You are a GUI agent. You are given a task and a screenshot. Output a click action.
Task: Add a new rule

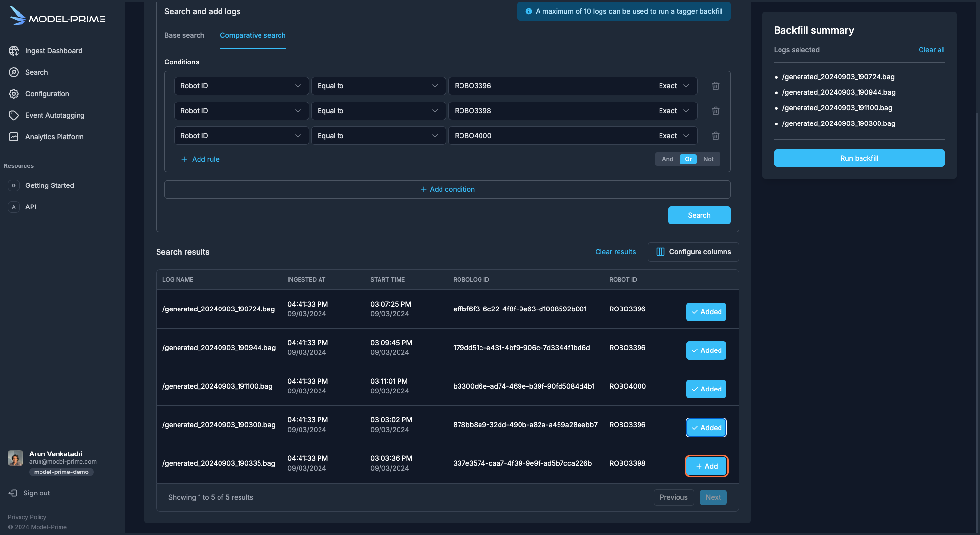click(200, 159)
